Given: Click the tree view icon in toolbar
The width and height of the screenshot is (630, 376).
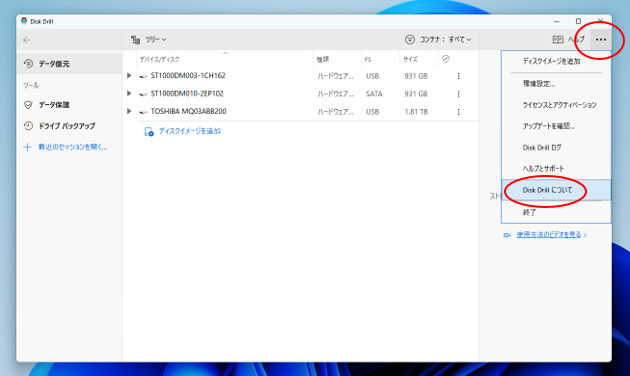Looking at the screenshot, I should 135,39.
